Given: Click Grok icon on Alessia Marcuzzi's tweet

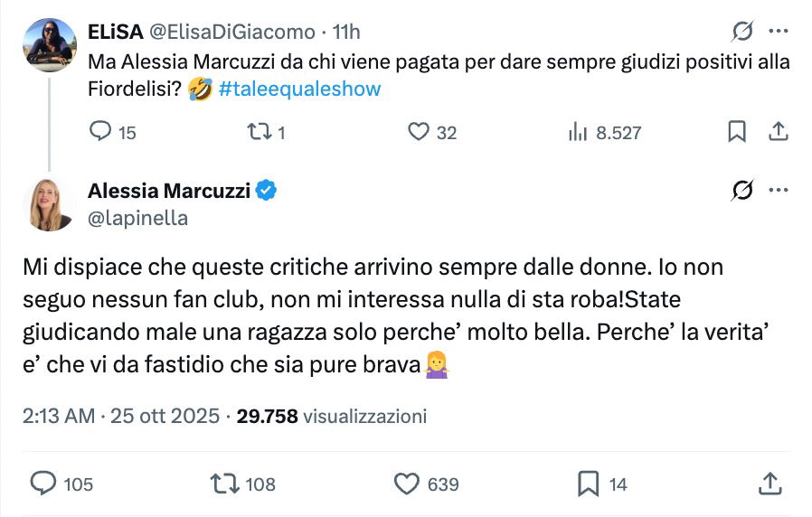Looking at the screenshot, I should (x=742, y=191).
